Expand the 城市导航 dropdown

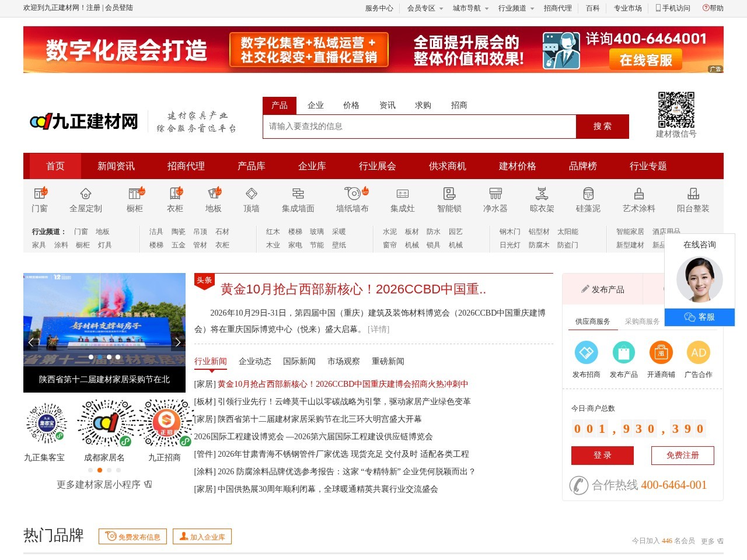(470, 8)
